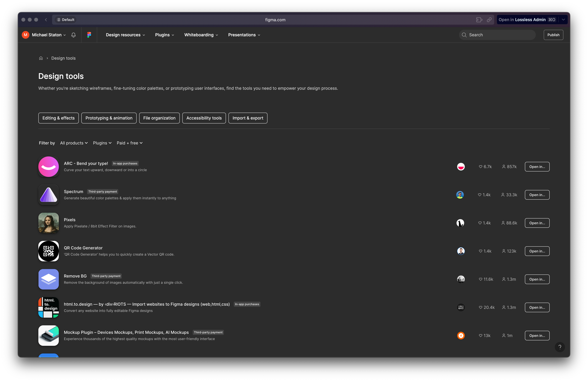Screen dimensions: 588x381
Task: Open the All products filter dropdown
Action: (74, 143)
